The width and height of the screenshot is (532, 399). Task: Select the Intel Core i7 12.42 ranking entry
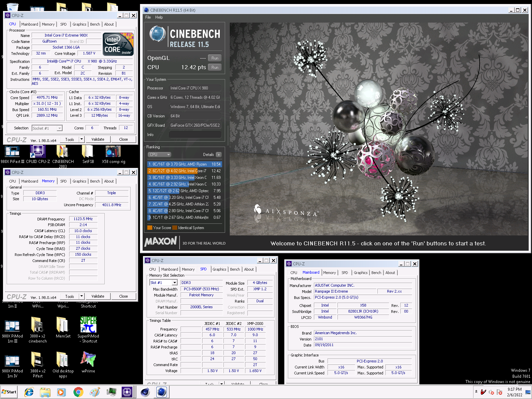[x=185, y=171]
